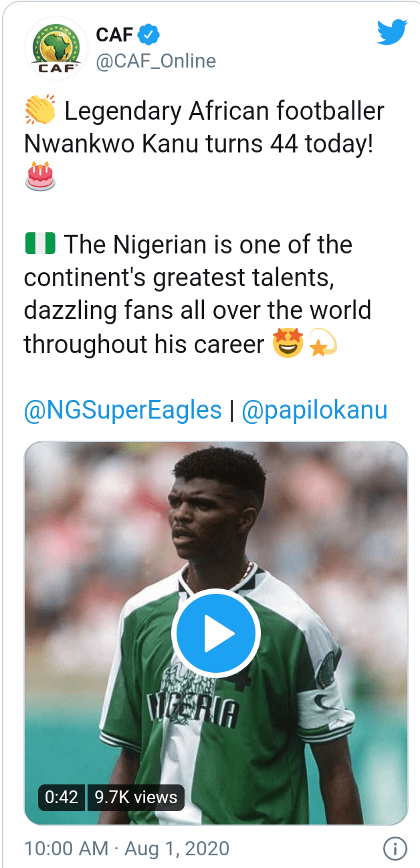Click the 9.7K views counter
The width and height of the screenshot is (420, 868).
136,796
